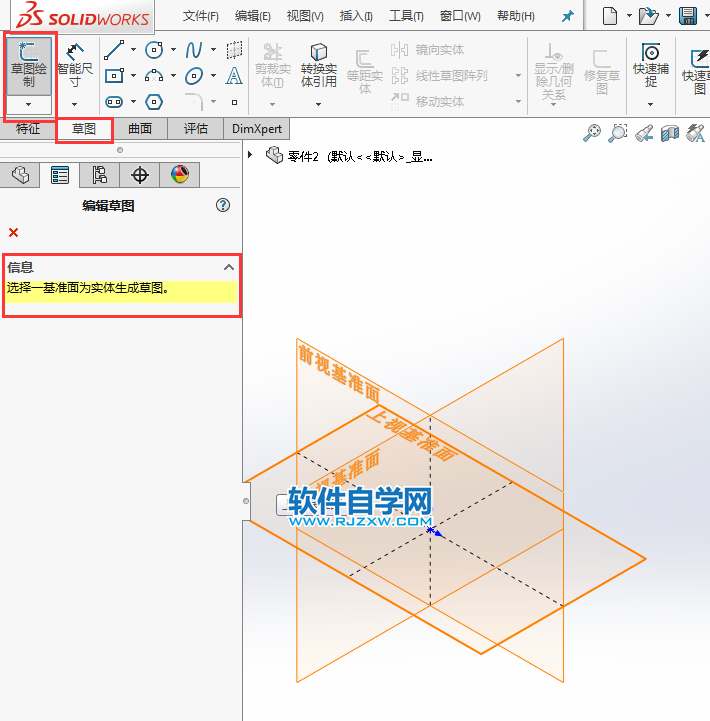Expand the Rectangle tool dropdown arrow
Screen dimensions: 710x721
point(133,75)
